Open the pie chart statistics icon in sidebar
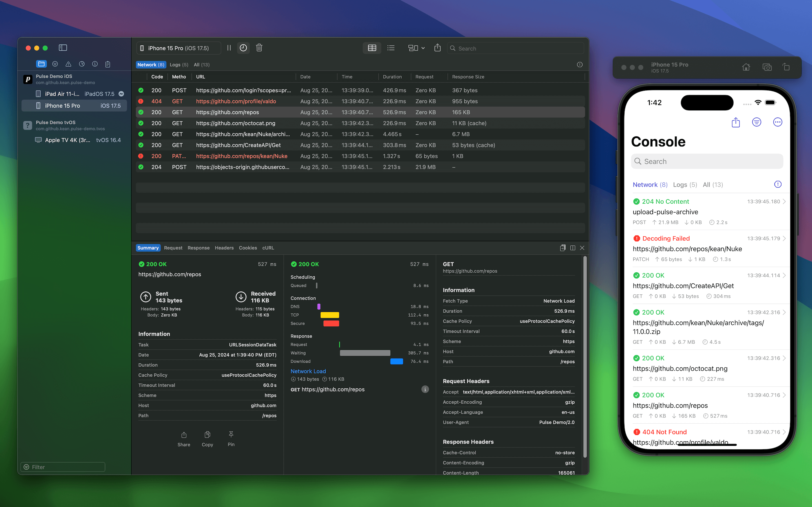 tap(81, 64)
